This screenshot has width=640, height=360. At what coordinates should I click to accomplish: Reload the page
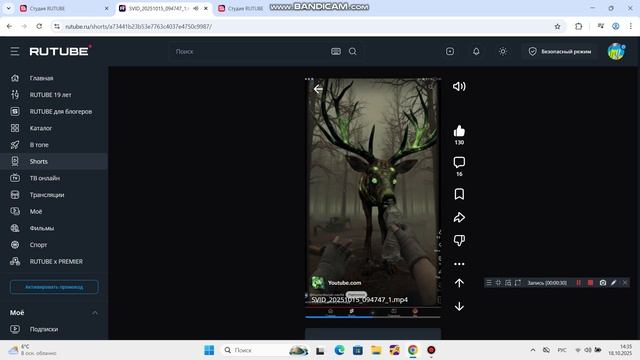(x=39, y=26)
